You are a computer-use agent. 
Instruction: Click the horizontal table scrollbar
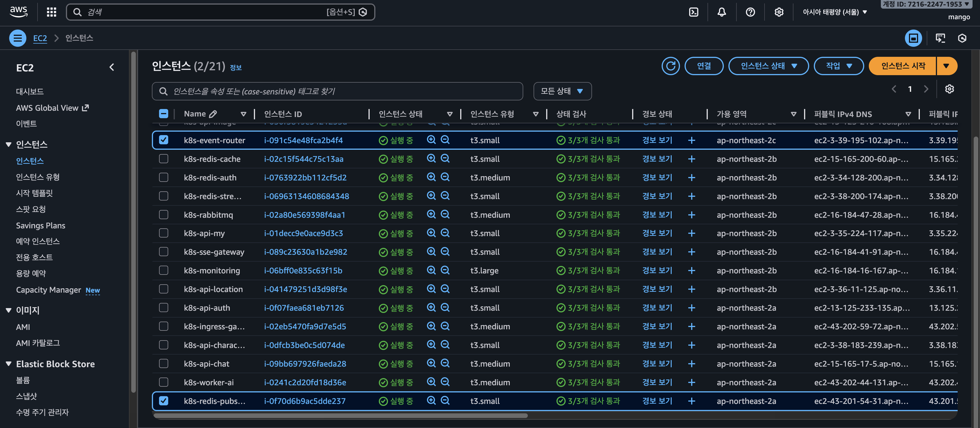(x=340, y=415)
